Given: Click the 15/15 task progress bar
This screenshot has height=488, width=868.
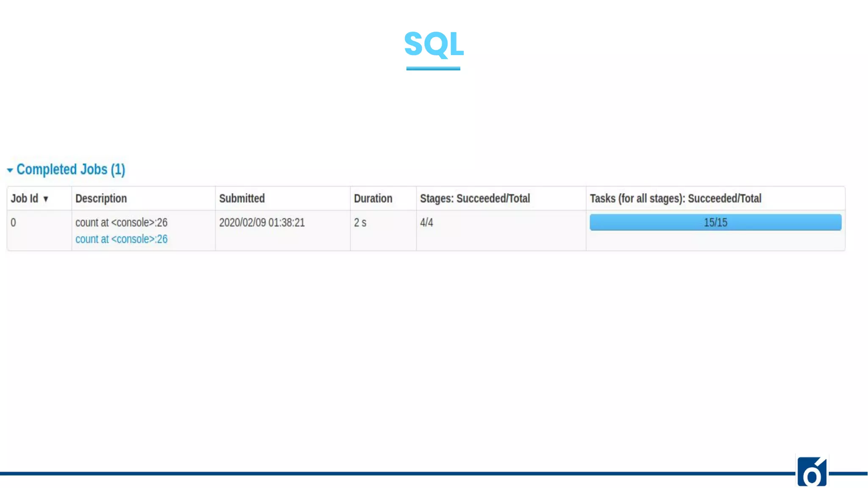Looking at the screenshot, I should (715, 222).
